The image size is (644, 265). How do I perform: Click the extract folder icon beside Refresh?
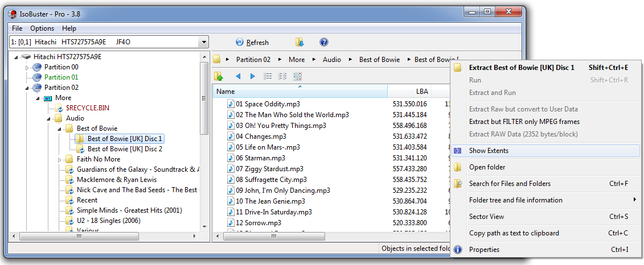pos(300,42)
